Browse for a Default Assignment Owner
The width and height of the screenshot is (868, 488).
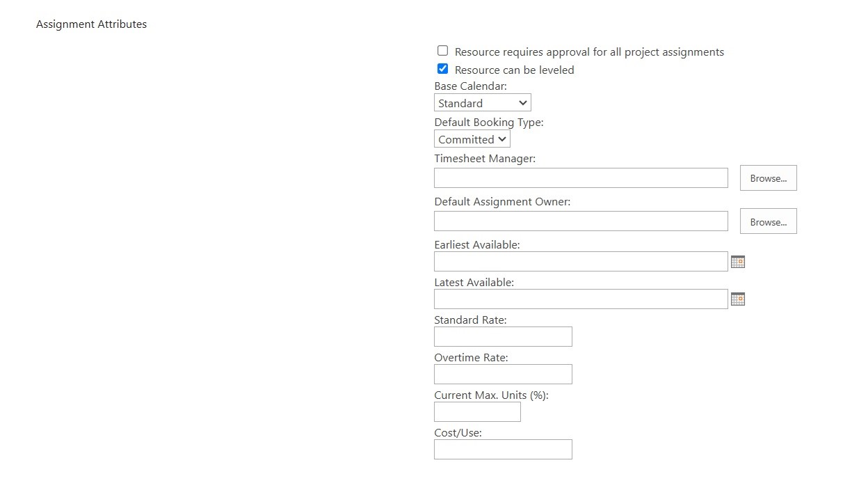768,221
